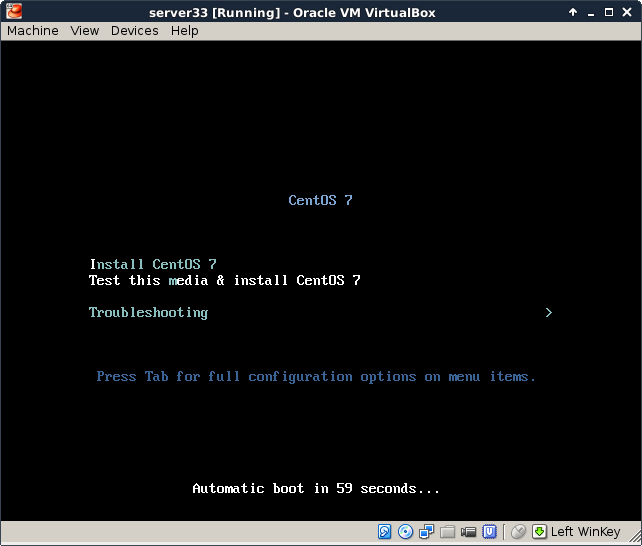Click the mouse integration status icon
The height and width of the screenshot is (546, 642).
(x=518, y=532)
